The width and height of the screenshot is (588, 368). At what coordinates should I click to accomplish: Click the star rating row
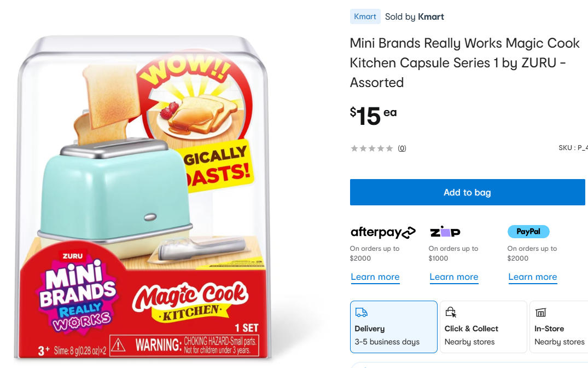pyautogui.click(x=371, y=148)
